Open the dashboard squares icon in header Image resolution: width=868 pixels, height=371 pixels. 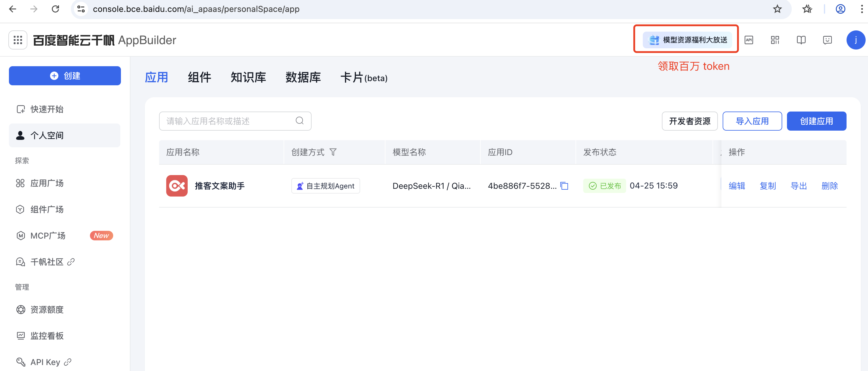pyautogui.click(x=775, y=40)
